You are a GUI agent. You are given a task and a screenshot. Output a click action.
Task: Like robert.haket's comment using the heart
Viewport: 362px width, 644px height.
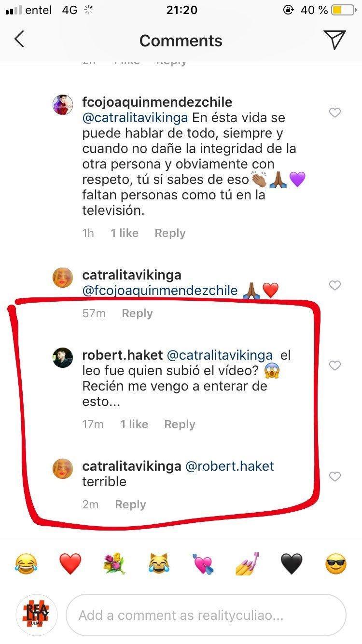pyautogui.click(x=334, y=366)
